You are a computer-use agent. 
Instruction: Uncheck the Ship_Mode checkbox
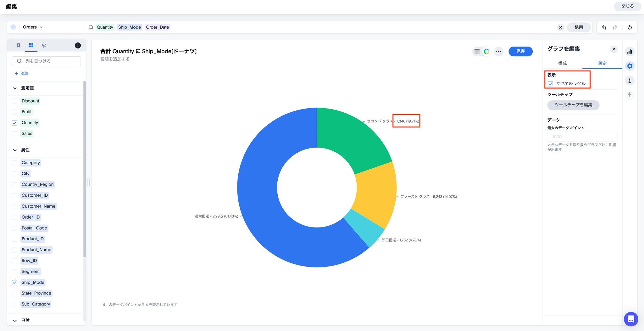(x=14, y=283)
